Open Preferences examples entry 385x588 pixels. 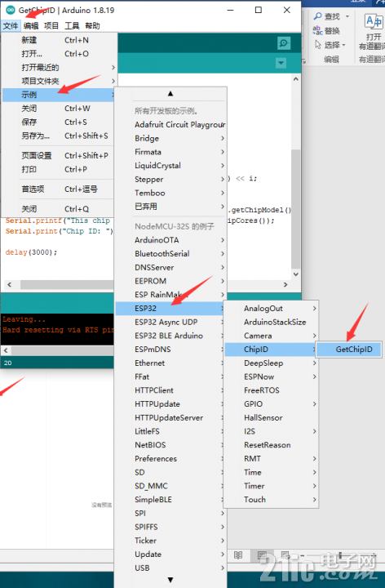[x=170, y=459]
